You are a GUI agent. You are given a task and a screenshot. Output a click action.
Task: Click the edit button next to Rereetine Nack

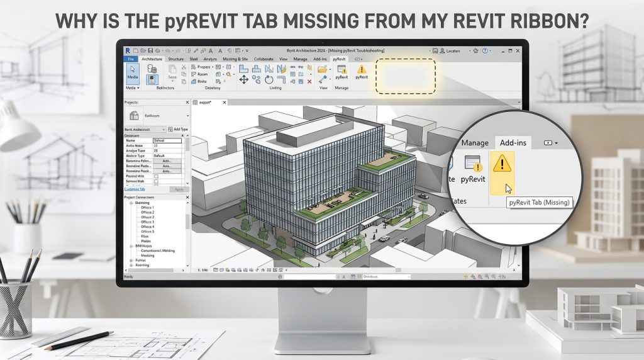click(x=167, y=171)
